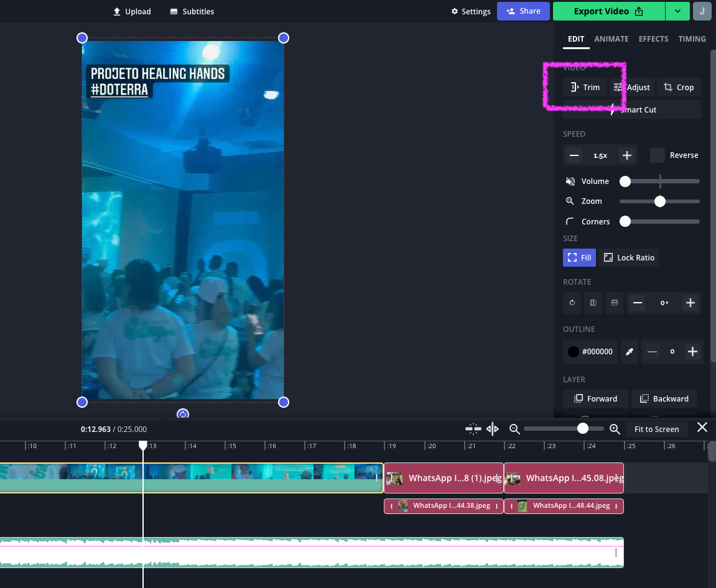The width and height of the screenshot is (716, 588).
Task: Select the Trim tool
Action: point(585,87)
